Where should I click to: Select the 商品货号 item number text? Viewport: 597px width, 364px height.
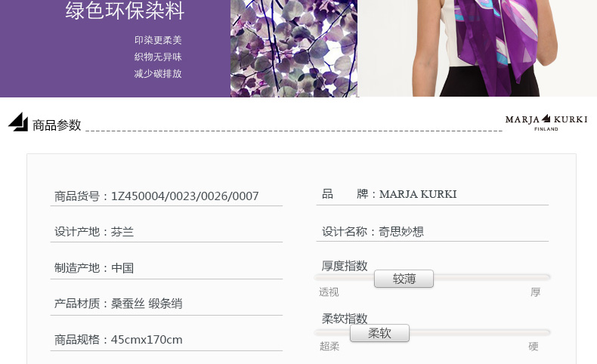click(x=156, y=196)
